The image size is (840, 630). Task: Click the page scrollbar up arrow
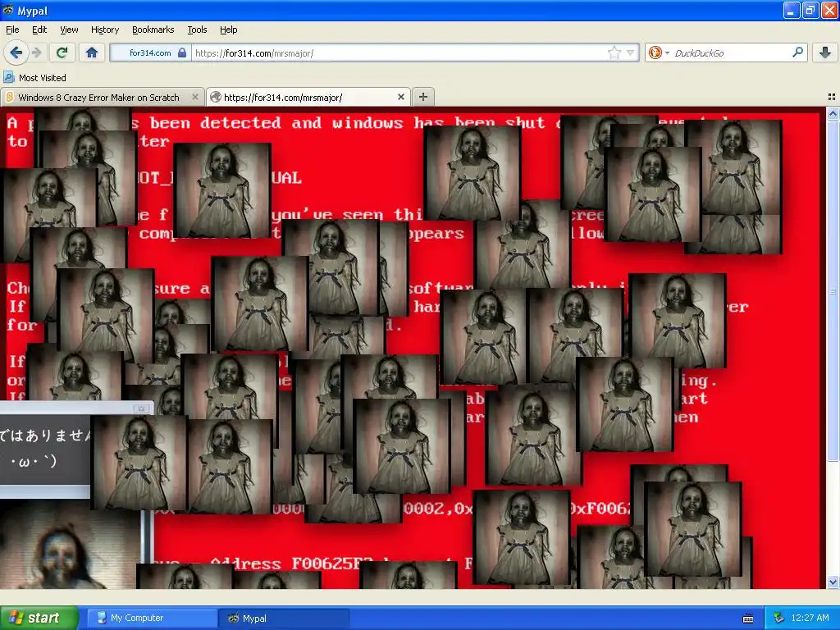(x=833, y=113)
